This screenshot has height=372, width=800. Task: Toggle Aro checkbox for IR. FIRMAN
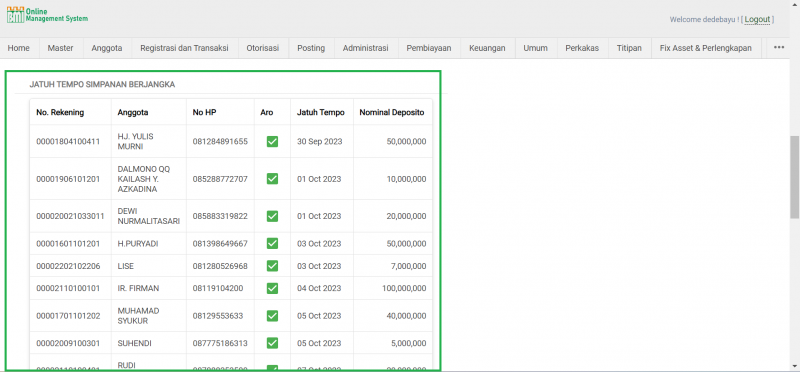click(x=272, y=288)
